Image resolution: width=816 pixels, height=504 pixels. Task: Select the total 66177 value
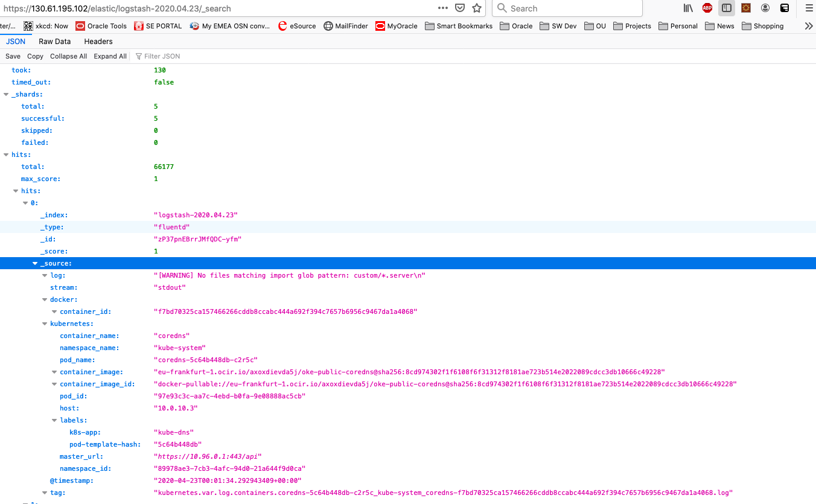(164, 167)
